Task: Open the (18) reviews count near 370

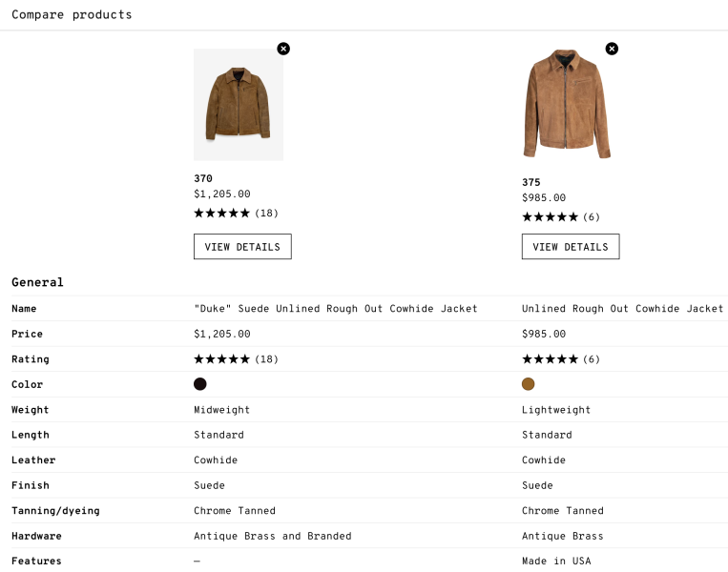Action: [x=266, y=213]
